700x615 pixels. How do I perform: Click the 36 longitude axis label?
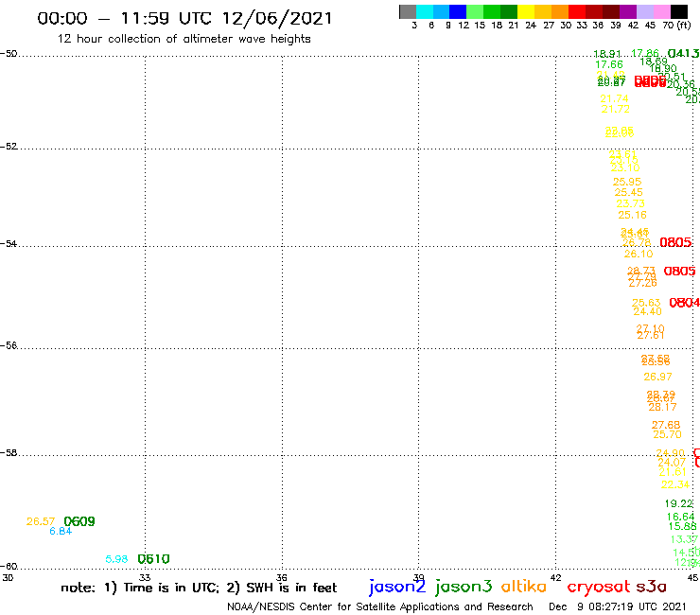pyautogui.click(x=282, y=578)
